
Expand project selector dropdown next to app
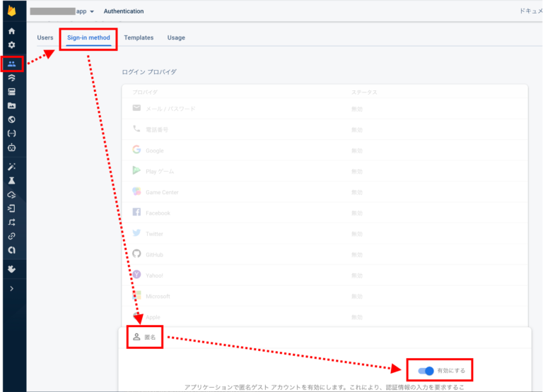pos(93,12)
